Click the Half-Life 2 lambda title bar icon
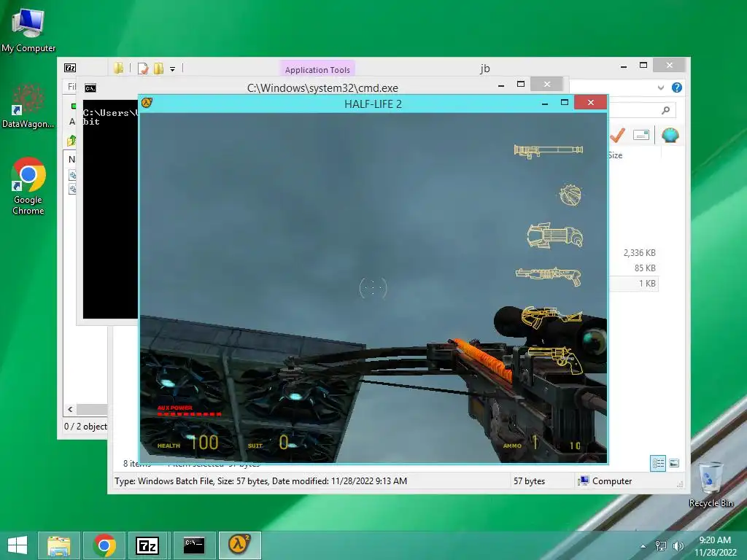The width and height of the screenshot is (747, 560). click(146, 102)
